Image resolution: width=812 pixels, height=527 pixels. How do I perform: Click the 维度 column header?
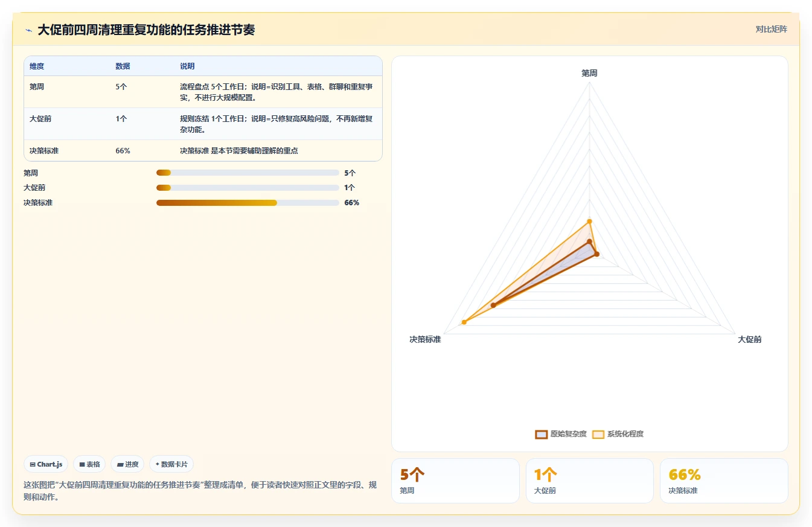37,66
